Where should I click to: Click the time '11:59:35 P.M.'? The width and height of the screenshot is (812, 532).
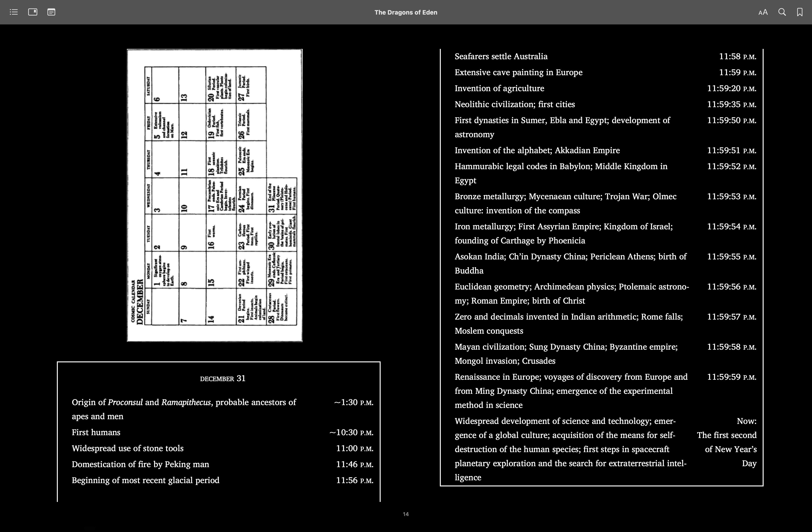click(x=731, y=104)
